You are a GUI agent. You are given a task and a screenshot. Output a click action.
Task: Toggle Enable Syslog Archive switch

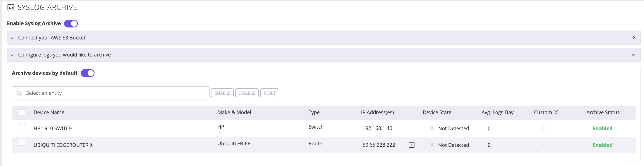71,24
